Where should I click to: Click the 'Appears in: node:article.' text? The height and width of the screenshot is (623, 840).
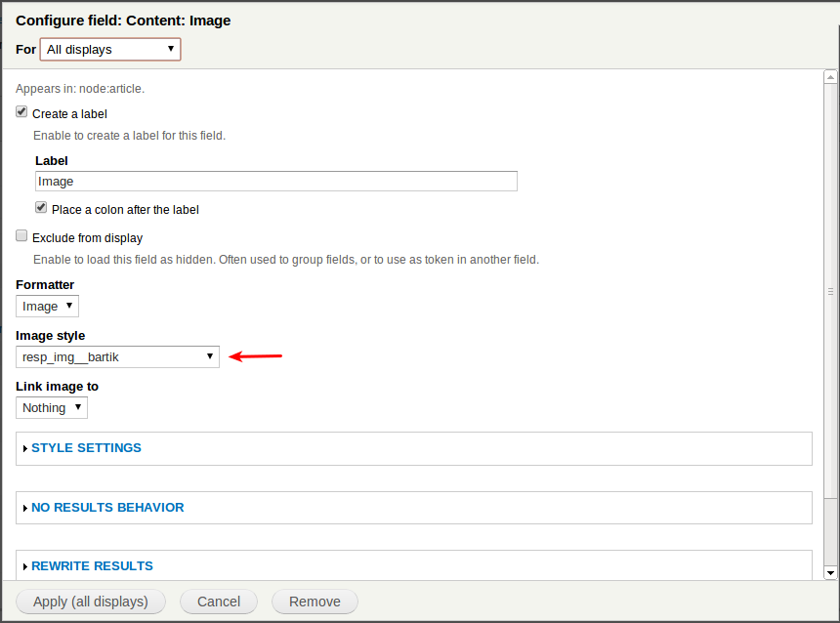coord(80,89)
